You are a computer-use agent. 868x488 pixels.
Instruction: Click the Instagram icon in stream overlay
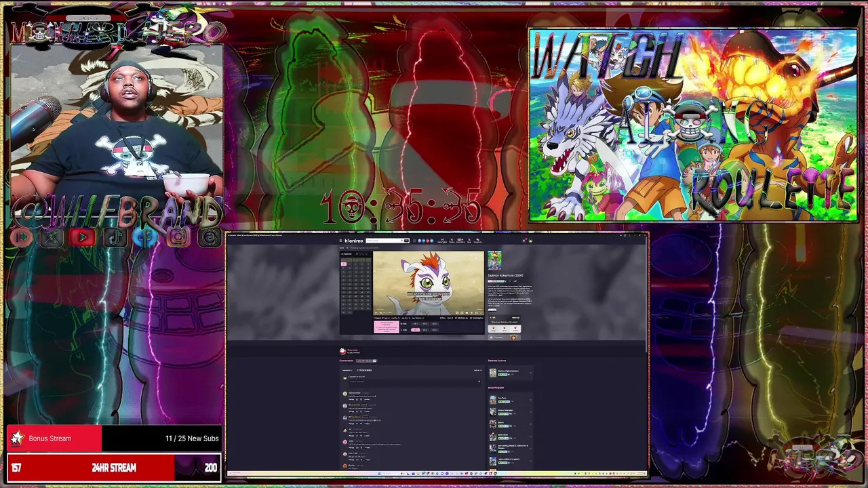178,237
